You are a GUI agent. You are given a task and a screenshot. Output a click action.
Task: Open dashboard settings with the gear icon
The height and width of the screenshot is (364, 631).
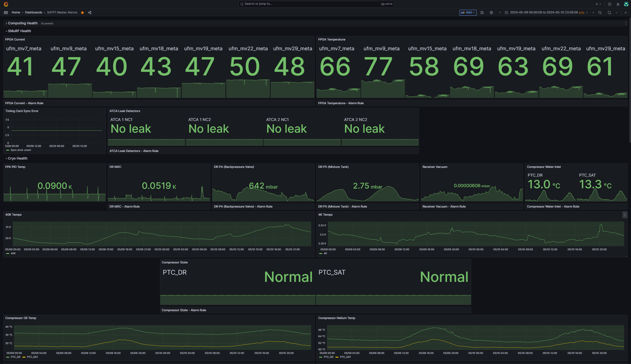point(491,12)
